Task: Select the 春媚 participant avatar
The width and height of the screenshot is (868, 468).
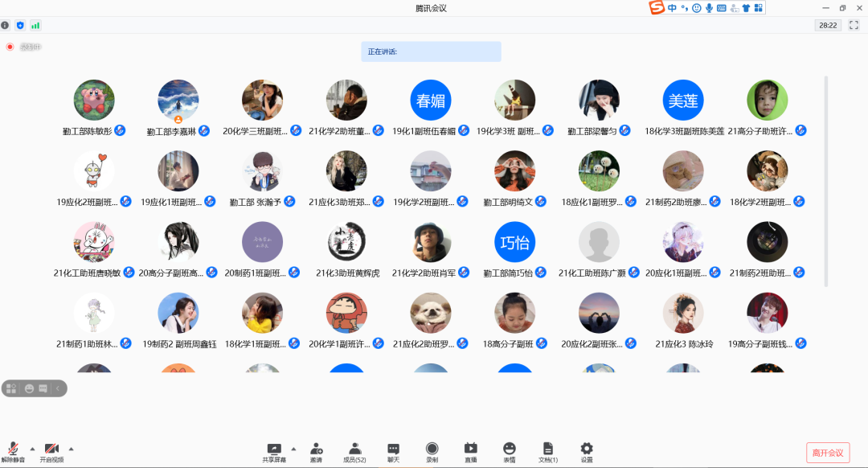Action: click(430, 101)
